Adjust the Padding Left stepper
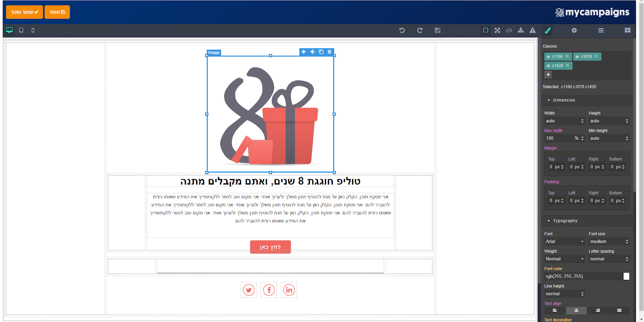 582,201
